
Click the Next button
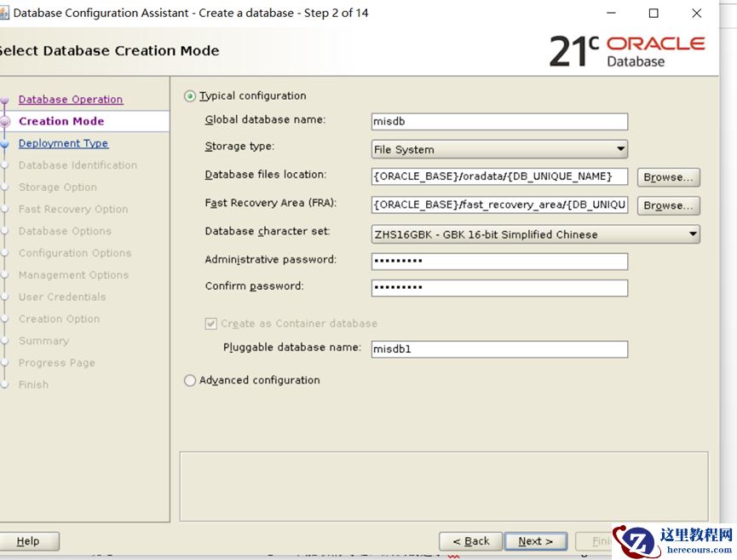click(535, 540)
